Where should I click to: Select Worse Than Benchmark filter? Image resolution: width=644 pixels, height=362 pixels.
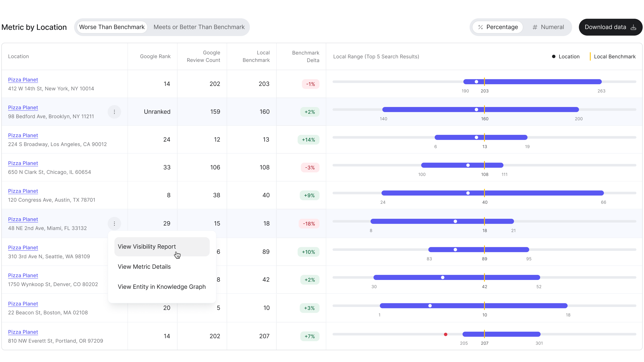pos(112,27)
